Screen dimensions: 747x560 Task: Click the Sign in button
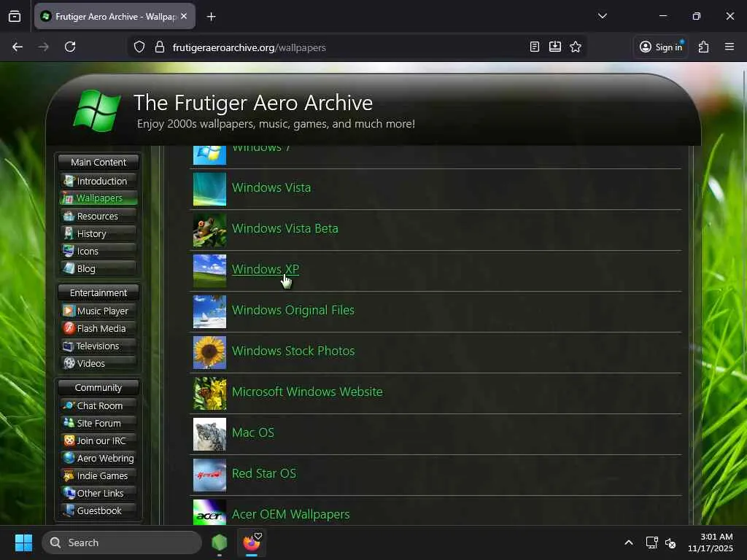[x=661, y=47]
